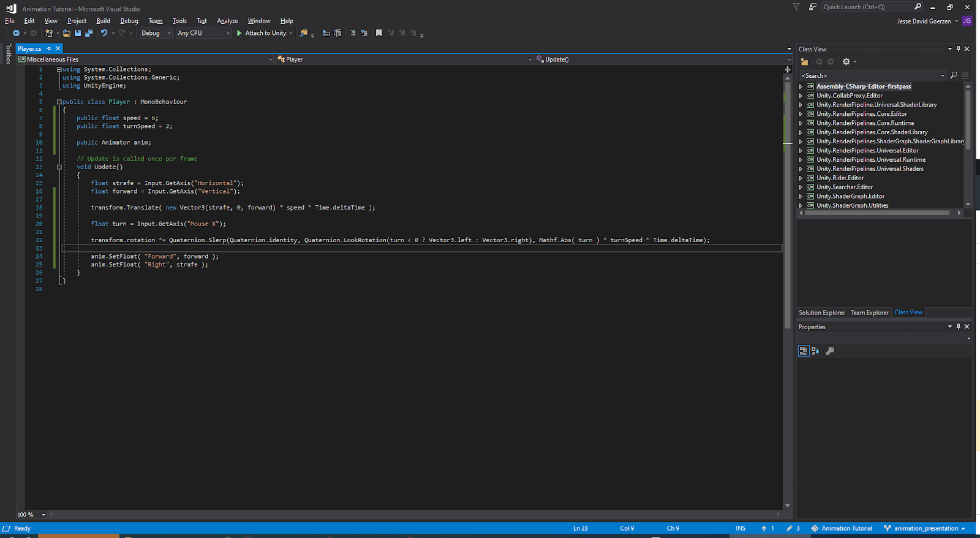Open the Analyze menu
Viewport: 980px width, 538px height.
[227, 21]
